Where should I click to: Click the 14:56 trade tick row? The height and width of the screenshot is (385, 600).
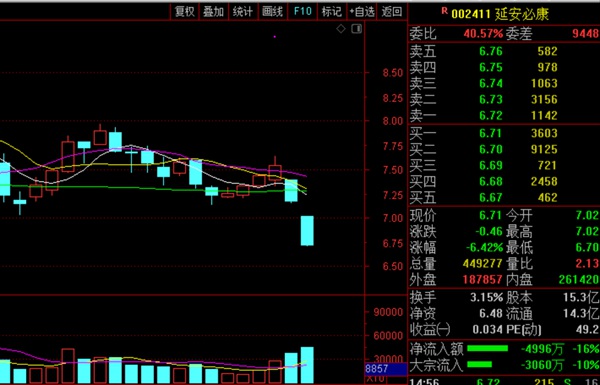pyautogui.click(x=504, y=382)
